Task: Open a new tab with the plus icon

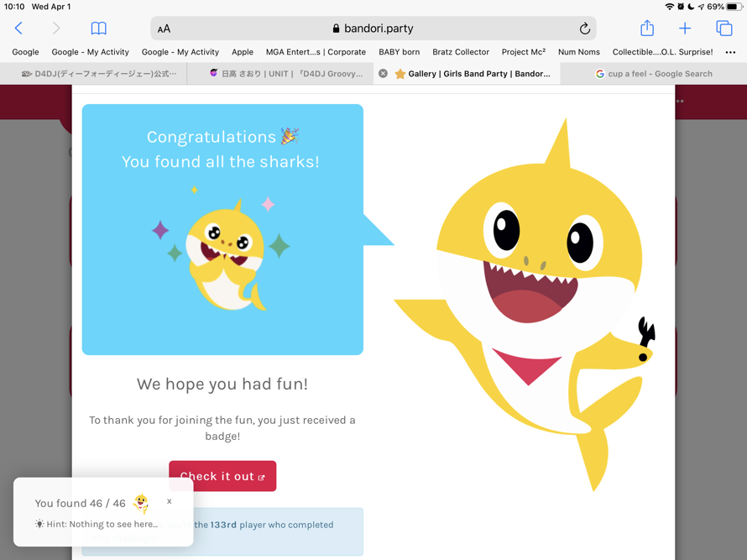Action: click(x=685, y=28)
